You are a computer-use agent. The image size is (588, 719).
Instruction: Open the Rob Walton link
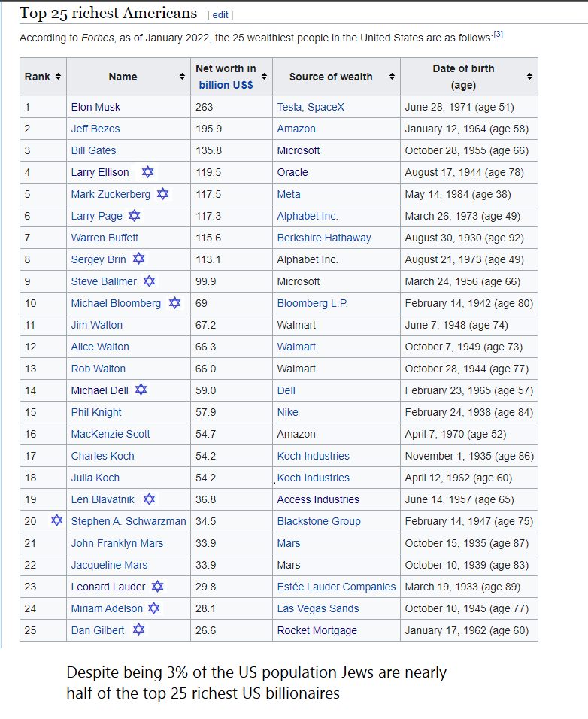(x=98, y=369)
